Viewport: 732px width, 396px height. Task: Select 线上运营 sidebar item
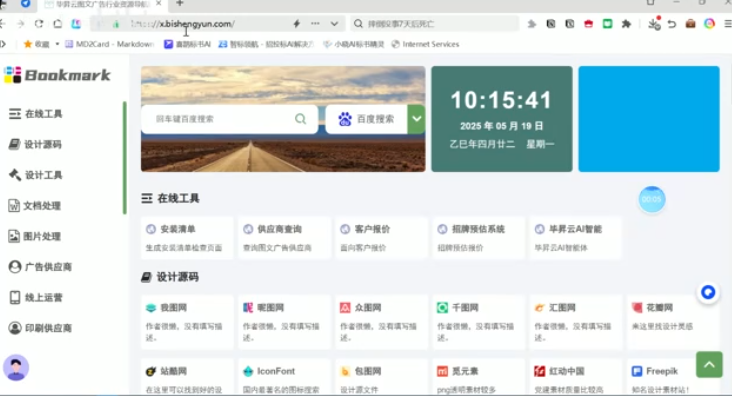35,297
